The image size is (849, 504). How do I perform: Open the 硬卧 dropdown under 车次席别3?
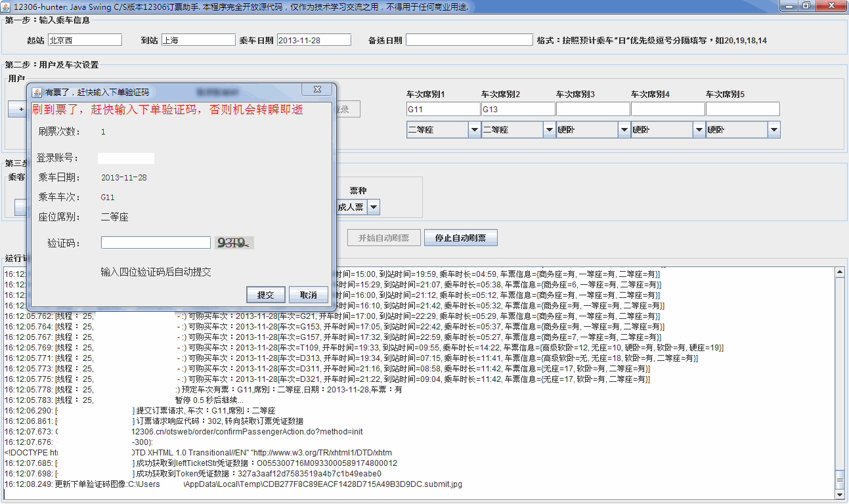tap(593, 130)
